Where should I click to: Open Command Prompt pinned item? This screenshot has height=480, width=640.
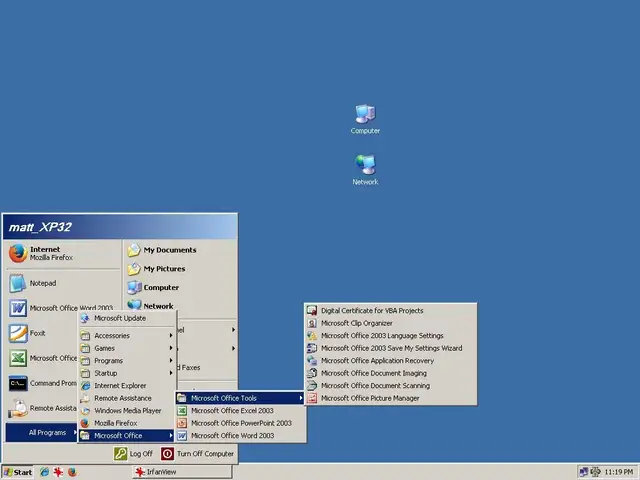tap(42, 383)
